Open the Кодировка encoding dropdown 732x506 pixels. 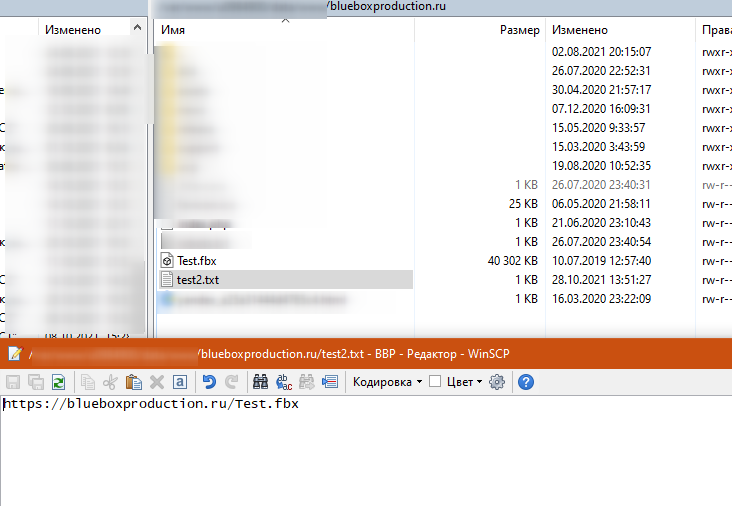[387, 381]
